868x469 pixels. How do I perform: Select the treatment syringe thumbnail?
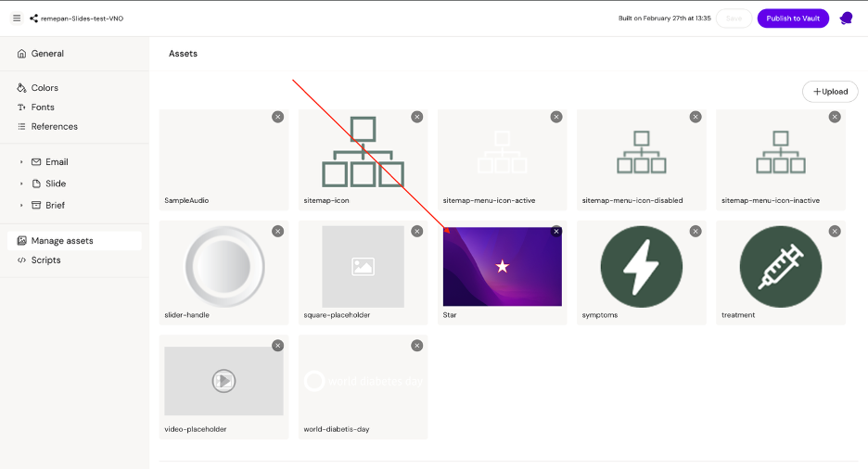click(781, 267)
